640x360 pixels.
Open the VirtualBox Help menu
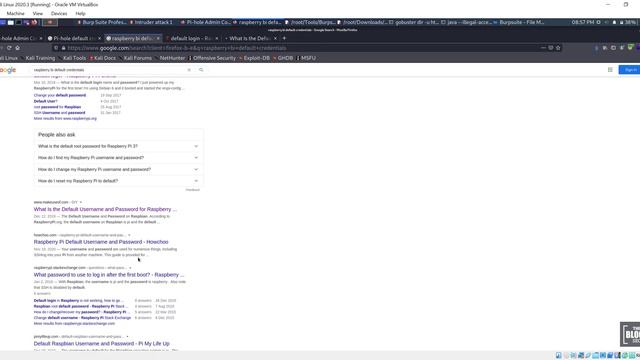pos(80,13)
